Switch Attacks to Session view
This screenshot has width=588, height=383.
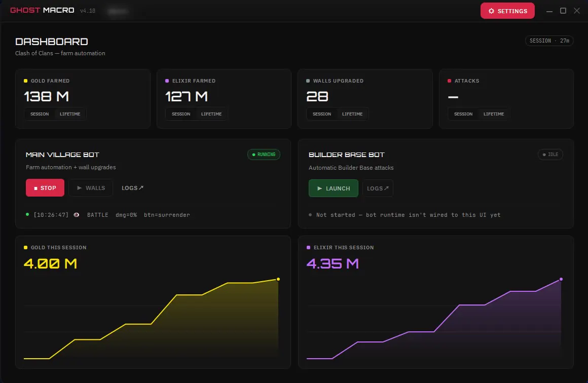pyautogui.click(x=463, y=114)
